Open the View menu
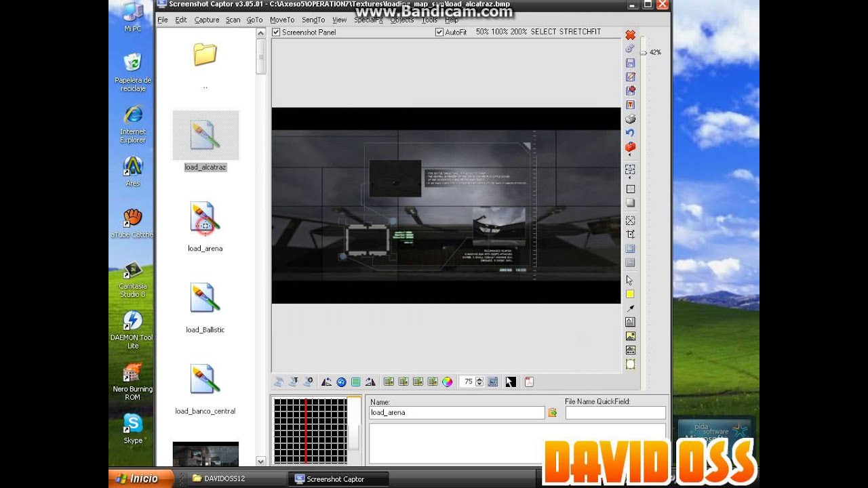868x488 pixels. point(340,20)
